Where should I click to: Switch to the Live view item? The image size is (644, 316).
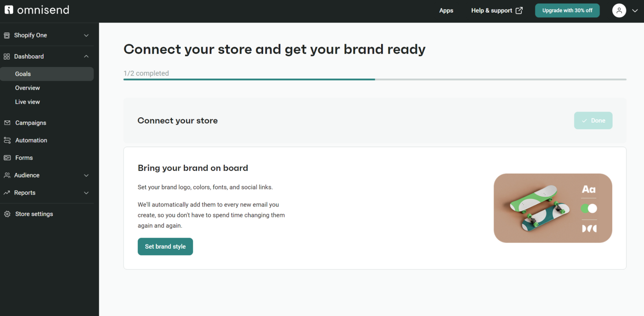pos(27,101)
